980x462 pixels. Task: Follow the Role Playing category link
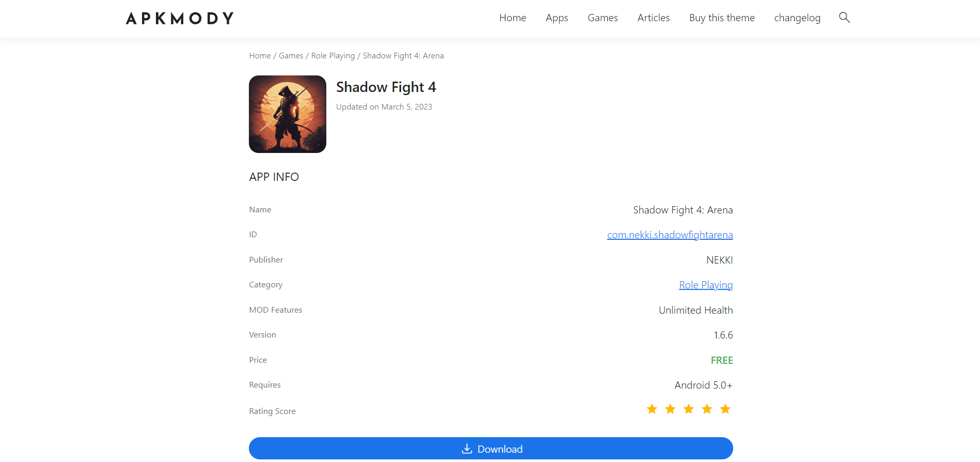(706, 285)
